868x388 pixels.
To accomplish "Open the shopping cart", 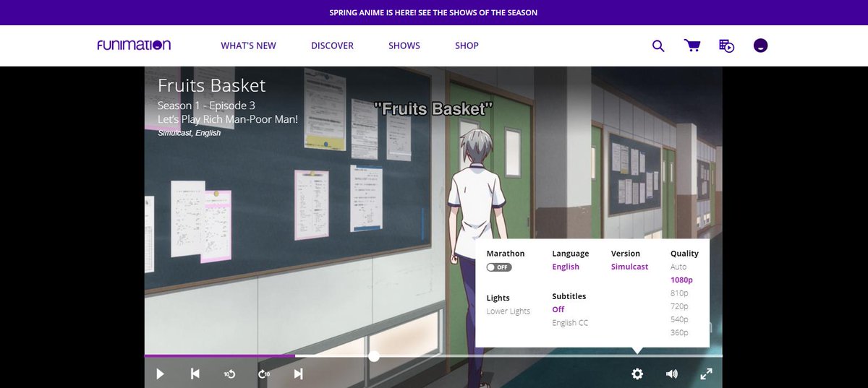I will (692, 46).
